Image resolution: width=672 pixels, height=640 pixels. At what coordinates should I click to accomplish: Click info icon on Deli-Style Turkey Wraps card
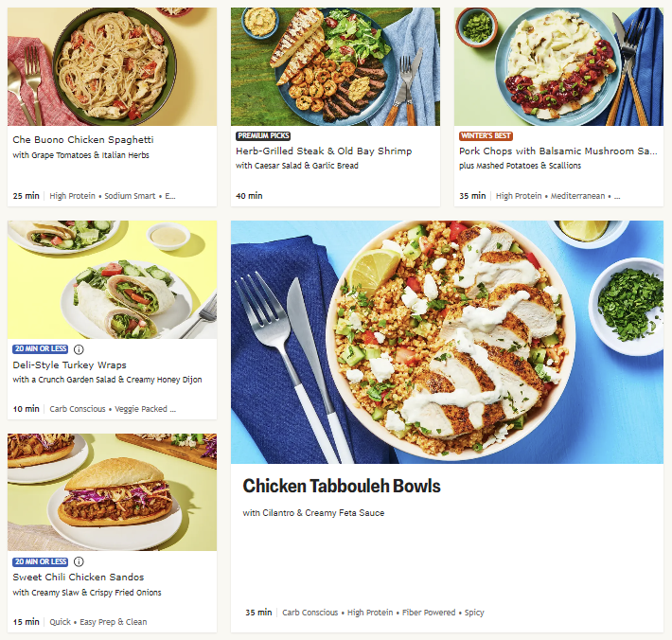[79, 348]
